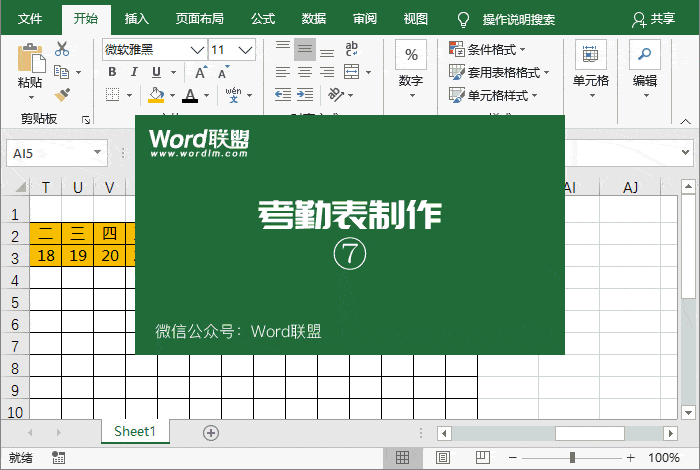Expand the paste options arrow under 粘贴
The width and height of the screenshot is (700, 470).
31,97
